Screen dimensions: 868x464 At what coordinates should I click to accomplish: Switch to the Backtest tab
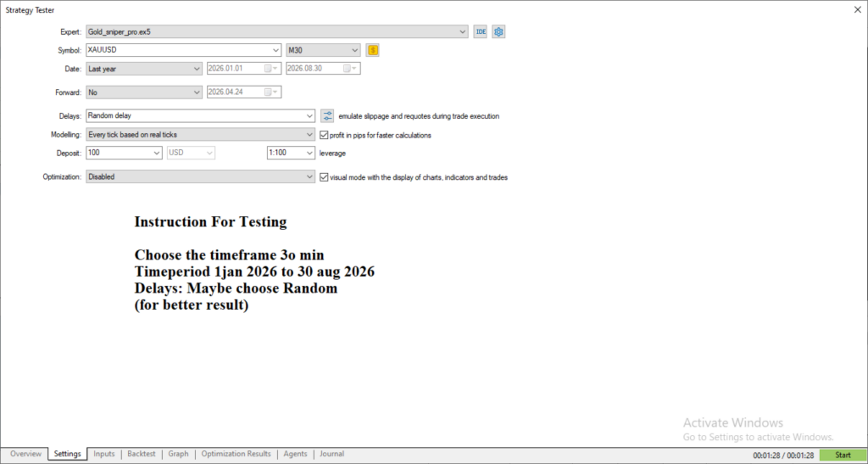(x=142, y=454)
